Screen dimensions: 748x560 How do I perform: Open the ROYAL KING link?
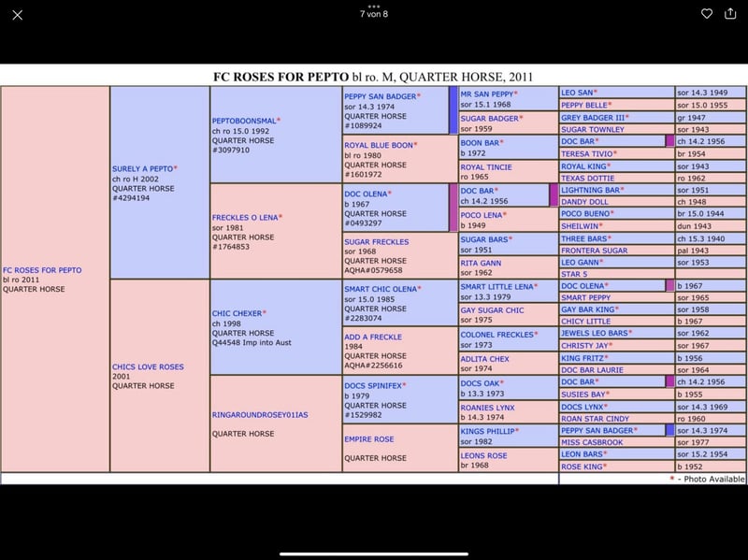point(583,166)
